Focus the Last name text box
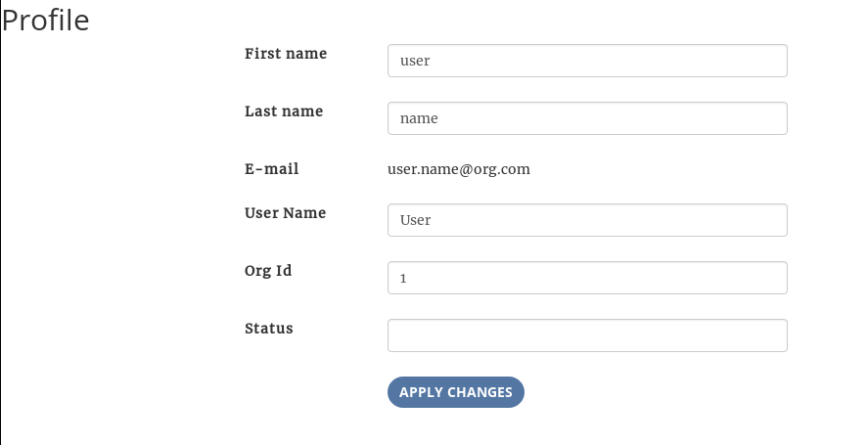This screenshot has height=445, width=868. [587, 118]
